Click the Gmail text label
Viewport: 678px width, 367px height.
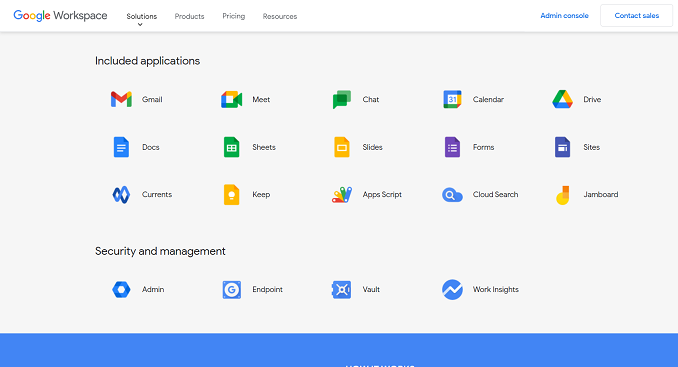tap(152, 99)
